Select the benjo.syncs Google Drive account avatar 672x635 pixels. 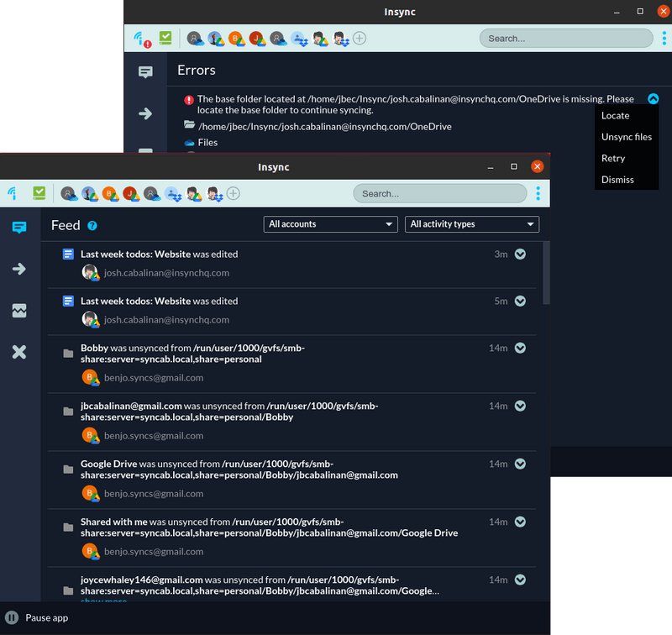(110, 193)
